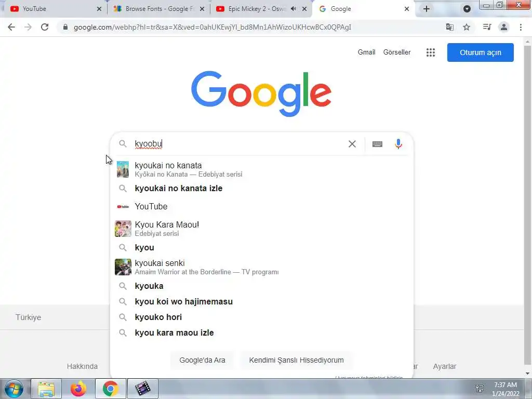Bookmark this page with star
Image resolution: width=532 pixels, height=399 pixels.
click(467, 27)
